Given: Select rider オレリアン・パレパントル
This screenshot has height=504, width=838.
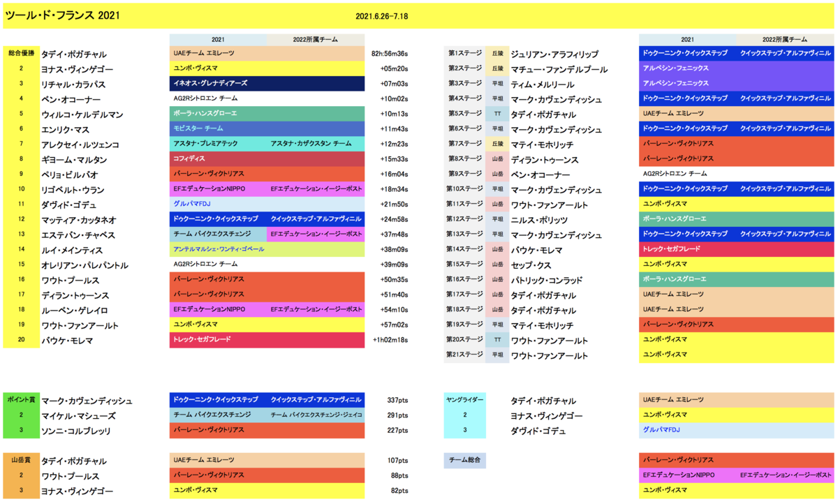Looking at the screenshot, I should pos(84,265).
